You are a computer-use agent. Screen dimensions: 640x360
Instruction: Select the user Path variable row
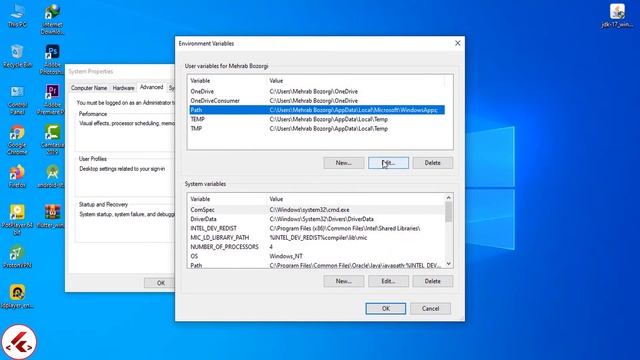click(x=317, y=110)
